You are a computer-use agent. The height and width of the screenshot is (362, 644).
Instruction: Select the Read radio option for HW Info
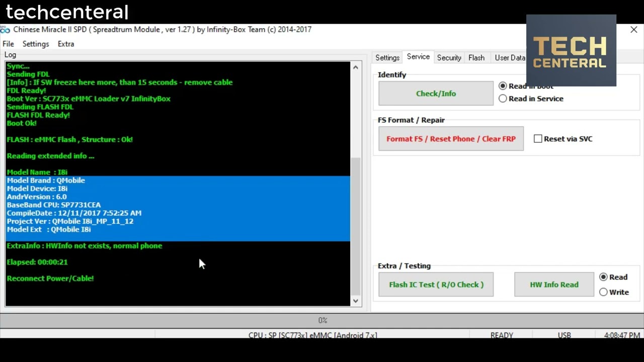pyautogui.click(x=603, y=277)
